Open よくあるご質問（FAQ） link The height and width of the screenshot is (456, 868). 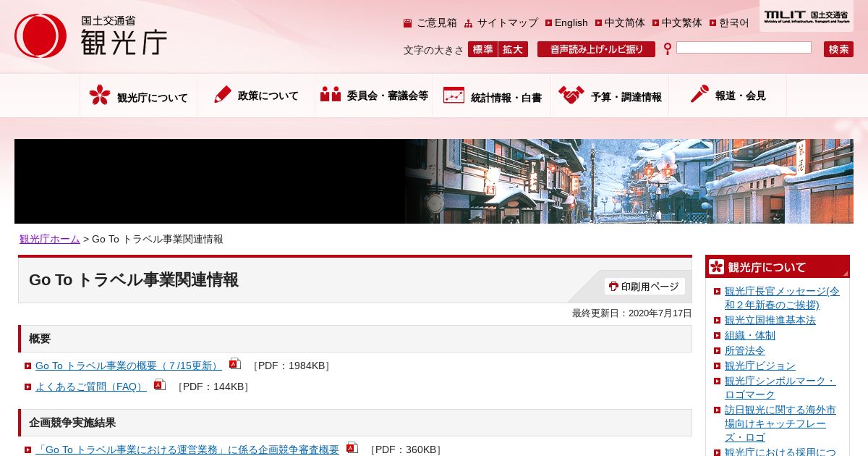click(x=91, y=387)
